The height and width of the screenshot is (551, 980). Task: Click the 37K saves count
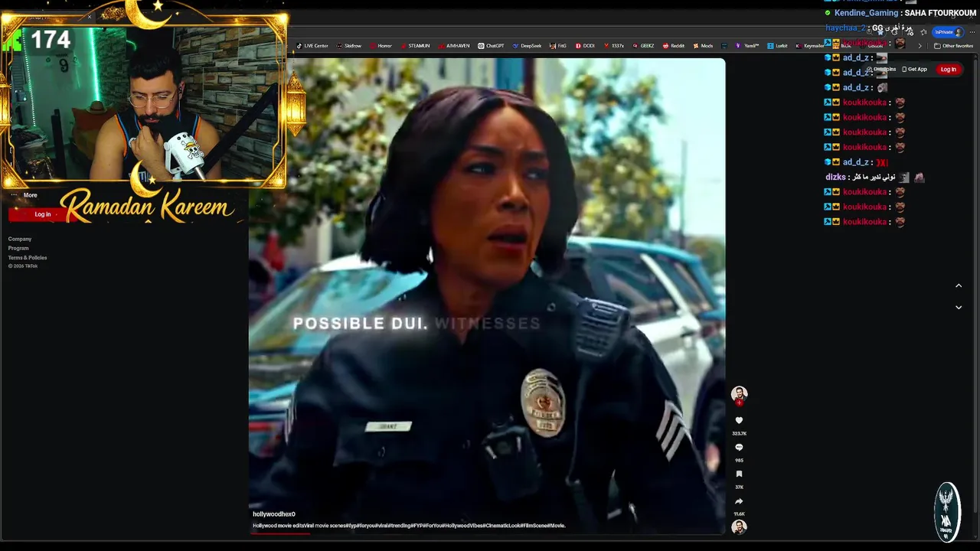click(x=739, y=487)
